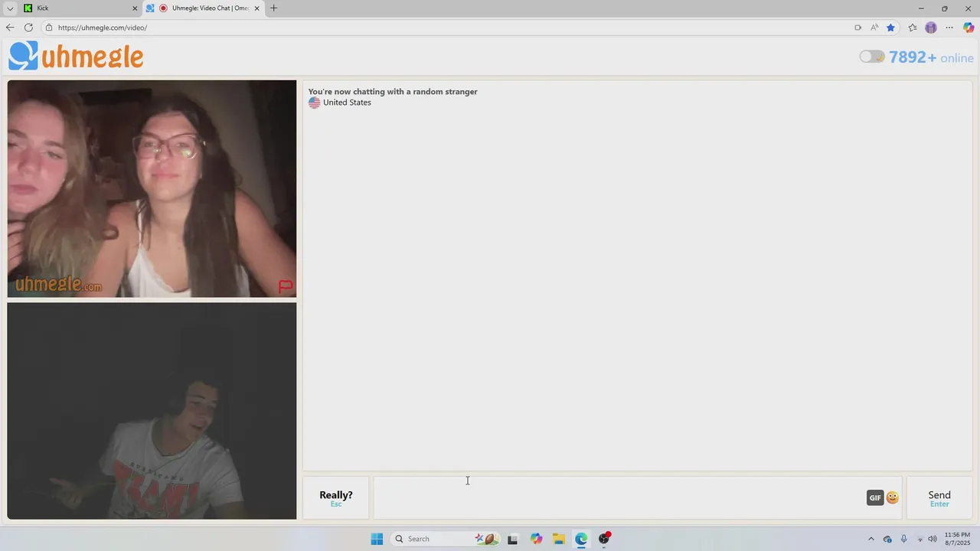Screen dimensions: 980x551
Task: Show hidden system tray icons
Action: click(x=871, y=539)
